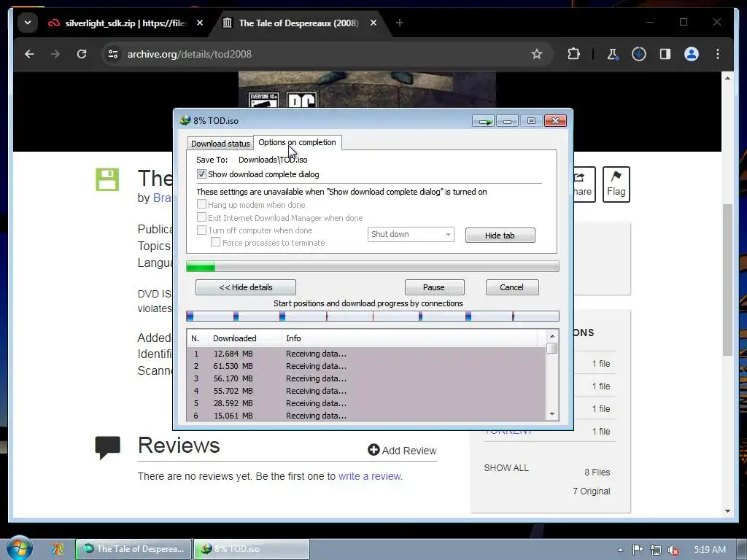Activate the 8% TOD.iso taskbar button
The height and width of the screenshot is (560, 747).
252,549
